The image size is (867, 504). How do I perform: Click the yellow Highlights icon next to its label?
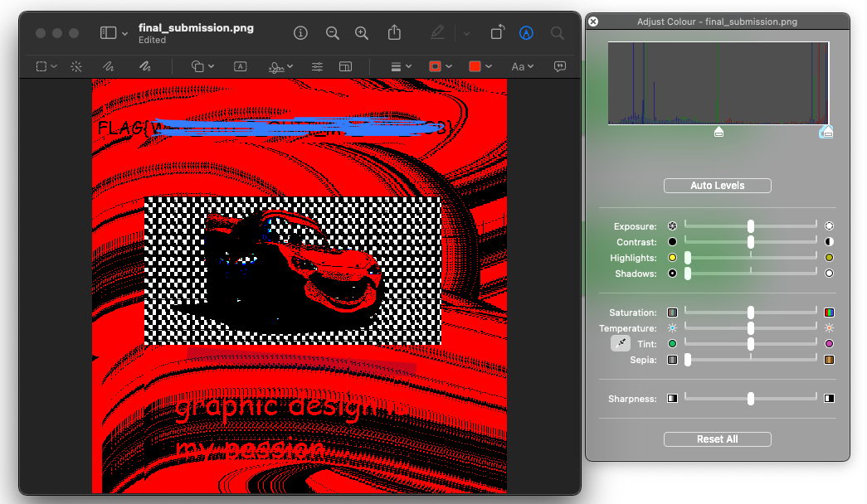672,258
